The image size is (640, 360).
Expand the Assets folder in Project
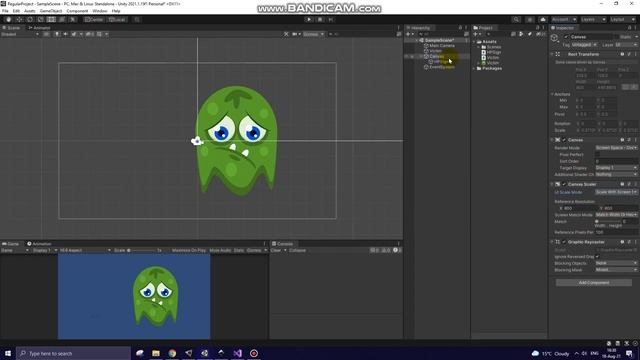click(474, 42)
